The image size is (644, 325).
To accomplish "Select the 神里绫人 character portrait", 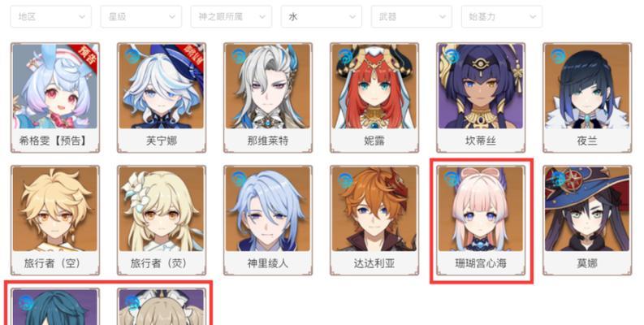I will click(268, 209).
